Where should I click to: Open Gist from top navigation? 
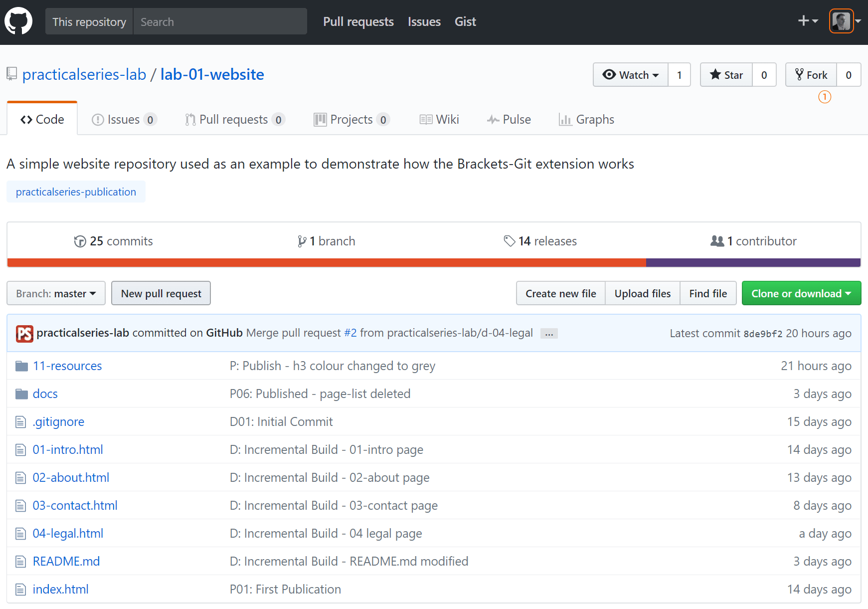click(x=465, y=21)
